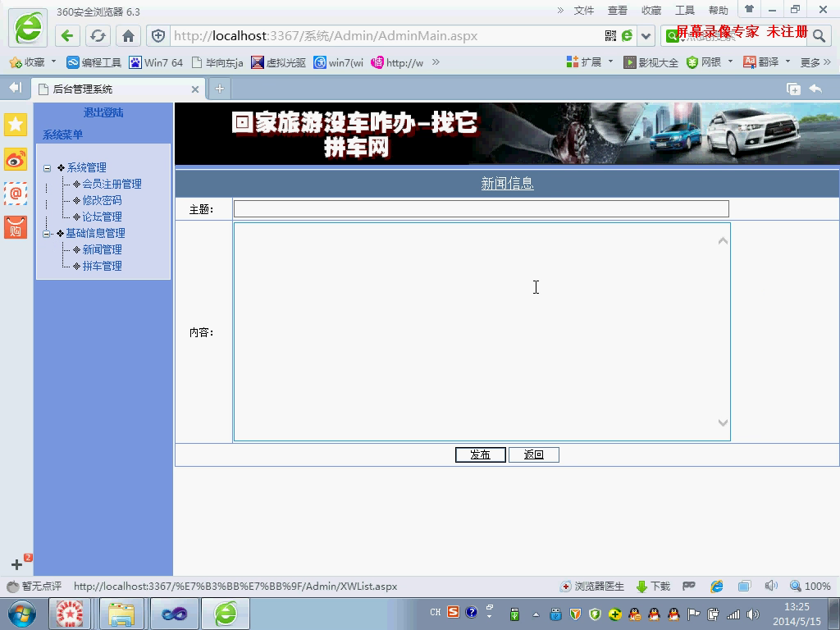Click the Sogou input method S icon
Viewport: 840px width, 630px height.
[453, 612]
